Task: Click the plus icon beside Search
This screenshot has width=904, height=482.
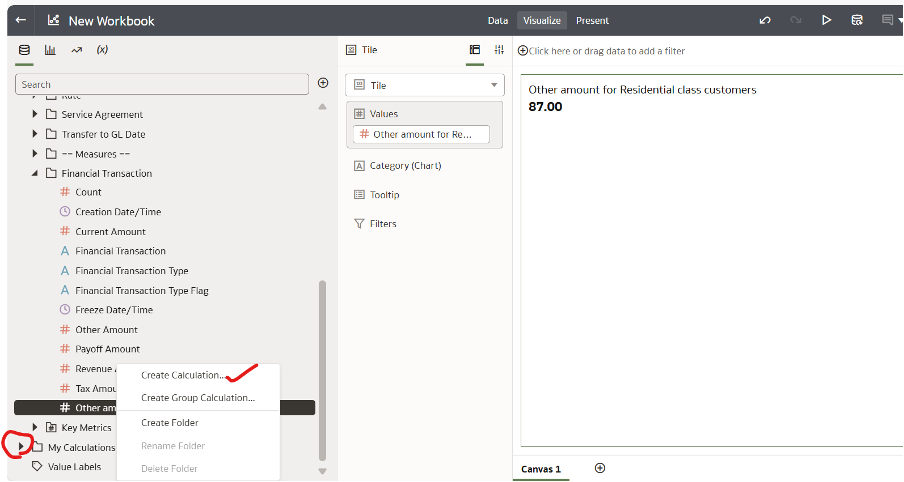Action: tap(323, 83)
